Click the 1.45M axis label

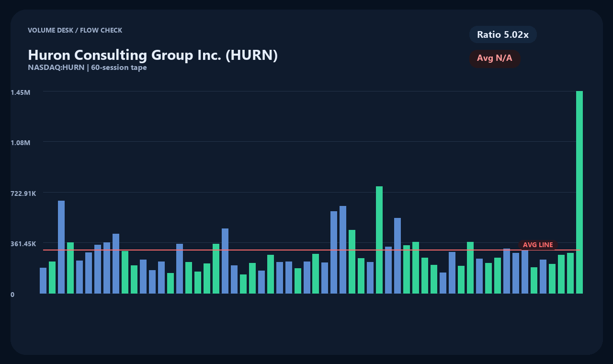pos(21,92)
